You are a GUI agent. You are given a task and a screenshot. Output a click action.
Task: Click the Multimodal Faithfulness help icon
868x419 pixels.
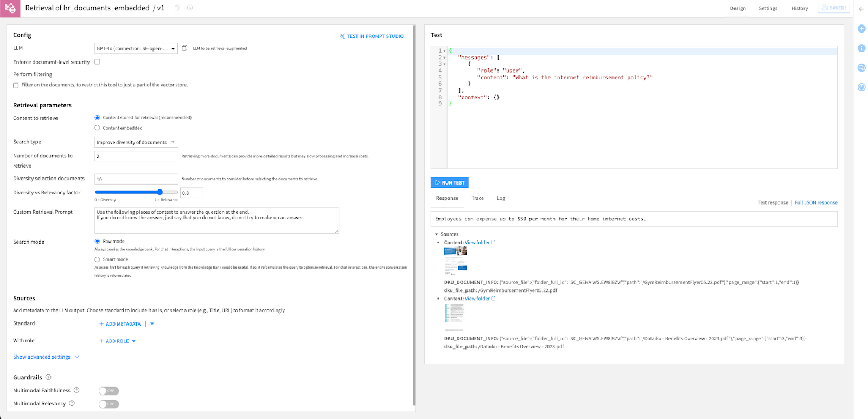pos(76,390)
